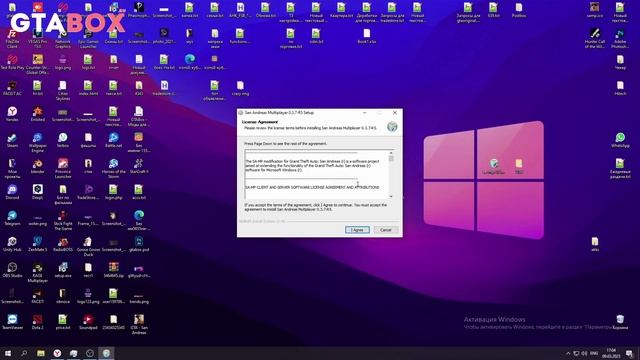
Task: Select the Blender desktop icon
Action: pyautogui.click(x=38, y=166)
